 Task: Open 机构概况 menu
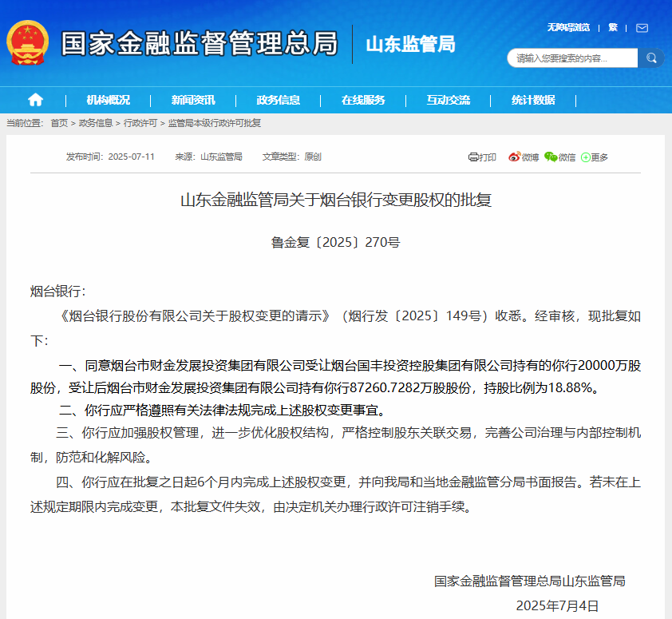coord(108,100)
